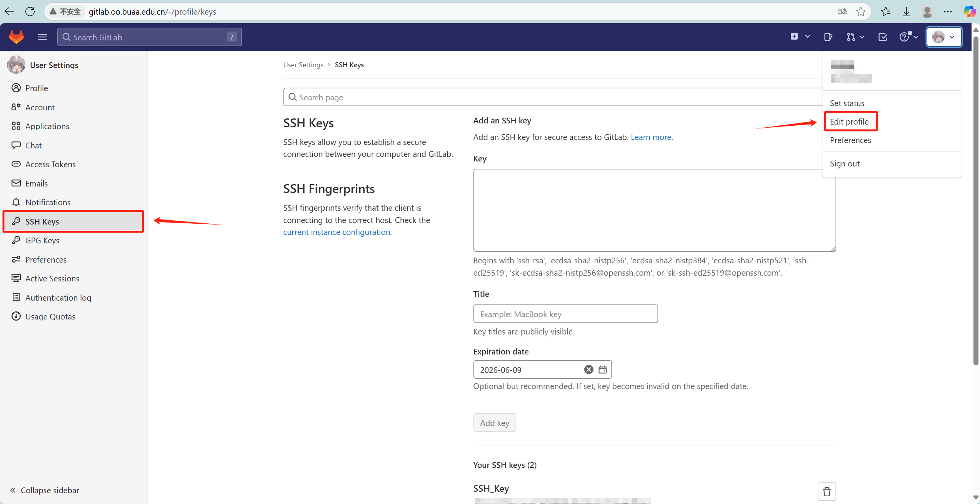Screen dimensions: 980x504
Task: Click the GitLab fox logo
Action: [x=16, y=37]
